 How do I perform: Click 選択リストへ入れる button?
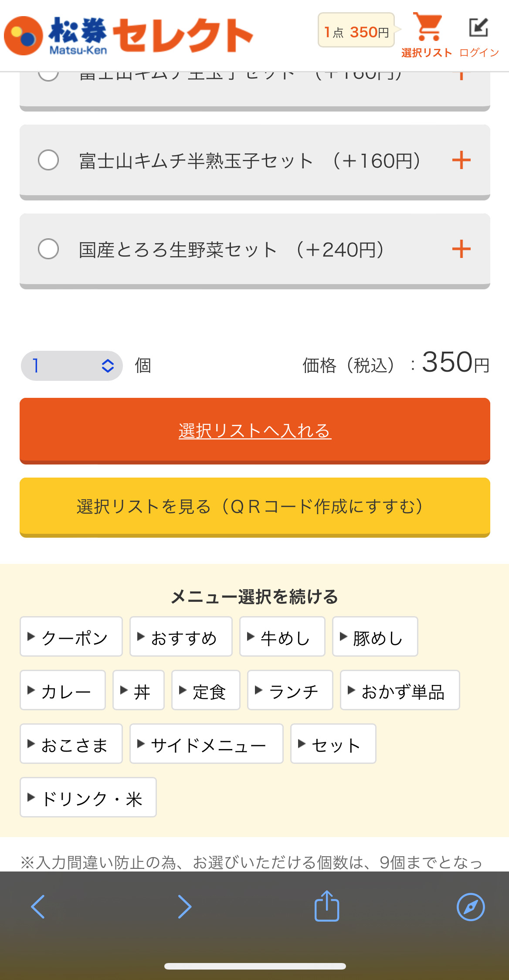pyautogui.click(x=255, y=431)
